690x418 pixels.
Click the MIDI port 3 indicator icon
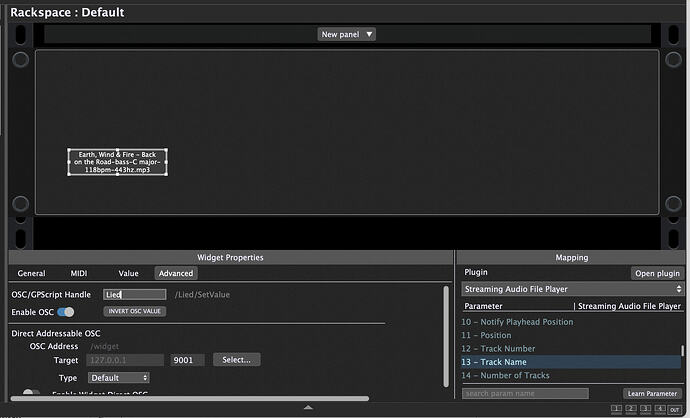(646, 409)
